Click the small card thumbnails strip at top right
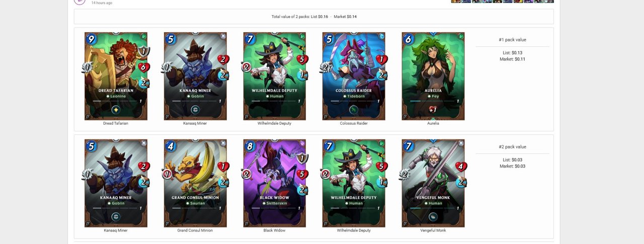The image size is (644, 244). [x=502, y=2]
